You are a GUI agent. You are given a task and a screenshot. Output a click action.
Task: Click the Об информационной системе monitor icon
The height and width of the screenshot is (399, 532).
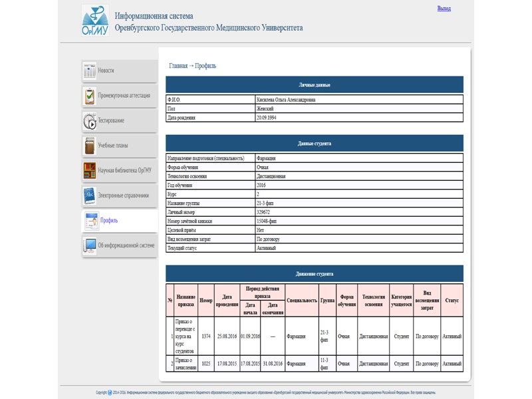click(x=90, y=245)
